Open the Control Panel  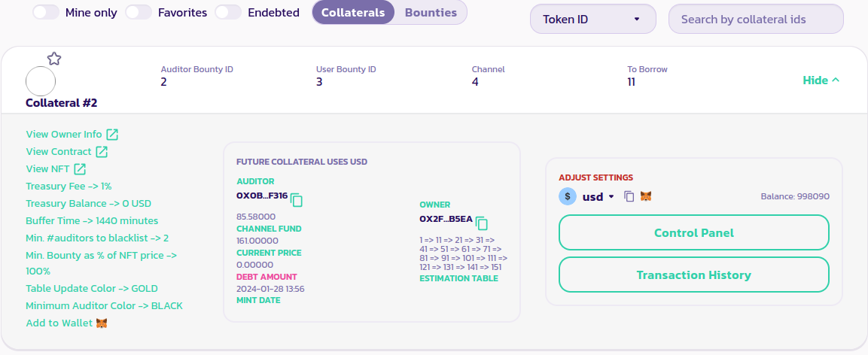coord(693,233)
